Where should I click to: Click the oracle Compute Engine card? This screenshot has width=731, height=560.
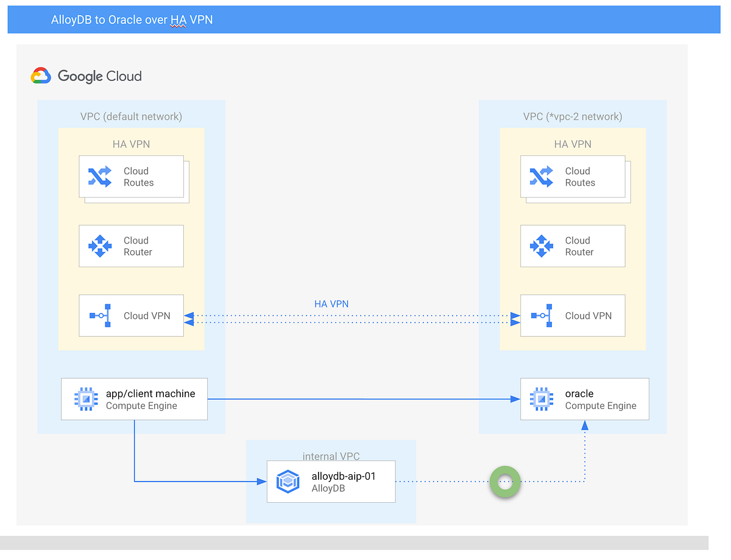(x=584, y=399)
